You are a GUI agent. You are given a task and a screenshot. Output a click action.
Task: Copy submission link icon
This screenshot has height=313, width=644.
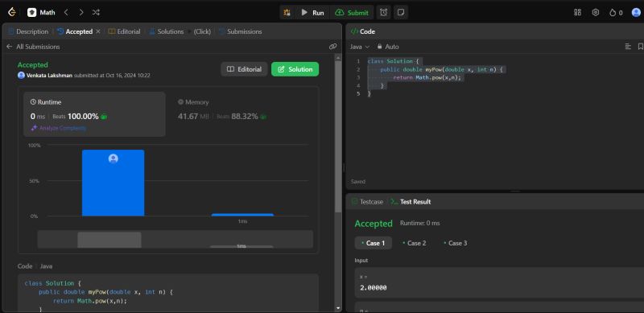333,47
